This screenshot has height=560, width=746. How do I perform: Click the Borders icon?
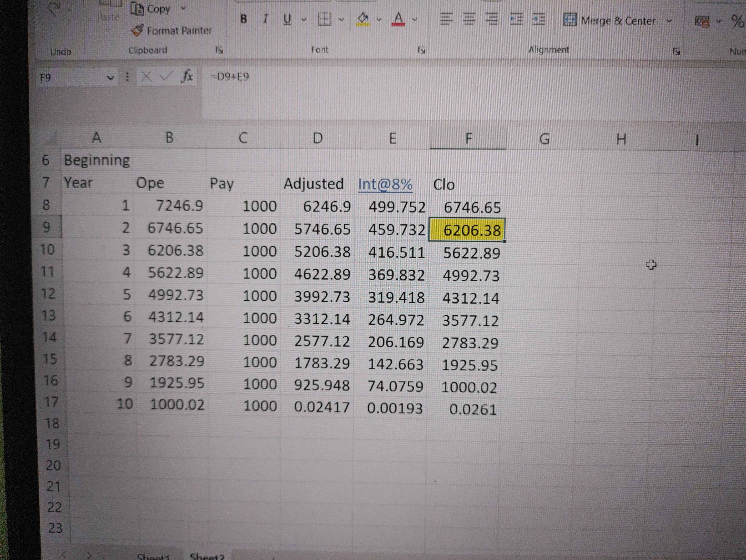[325, 19]
